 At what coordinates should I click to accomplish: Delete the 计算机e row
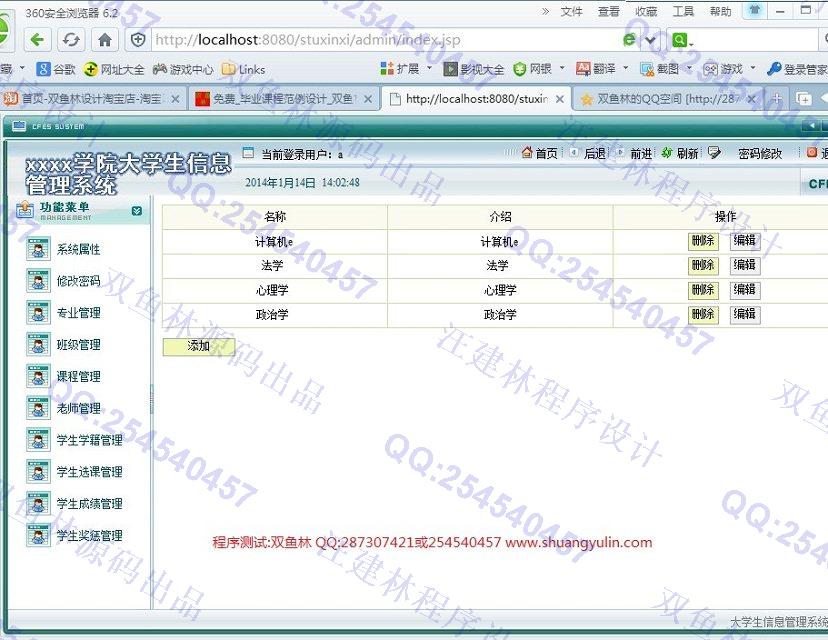pos(703,241)
